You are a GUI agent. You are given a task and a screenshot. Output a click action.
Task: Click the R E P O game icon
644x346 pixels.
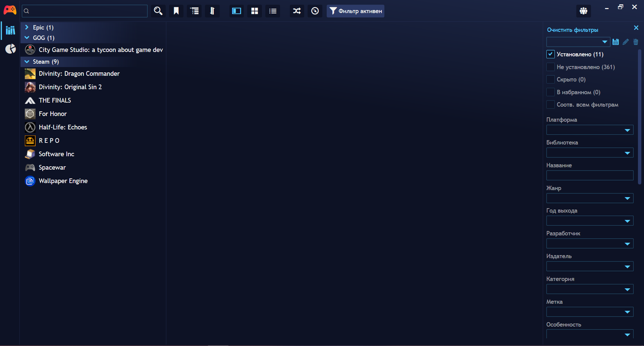pos(30,141)
